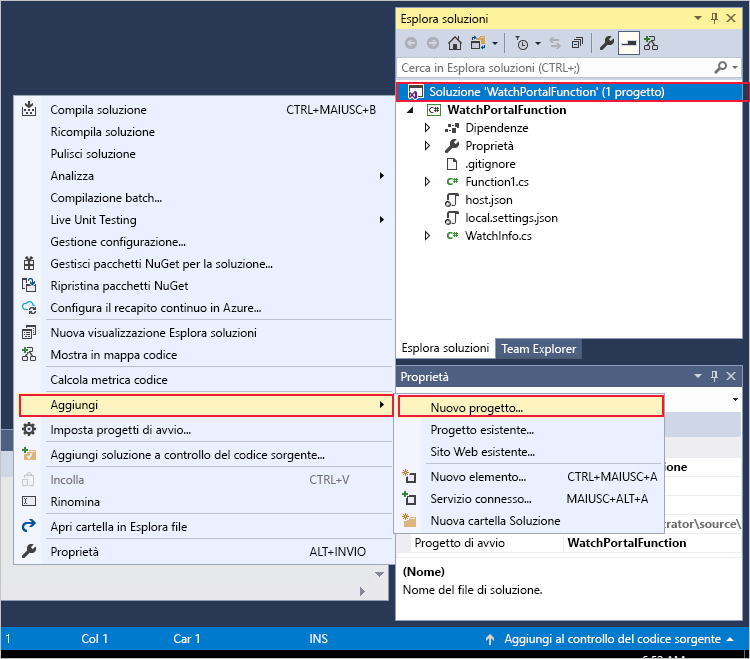
Task: Click the Ripristina pacchetti NuGet restore icon
Action: 29,286
